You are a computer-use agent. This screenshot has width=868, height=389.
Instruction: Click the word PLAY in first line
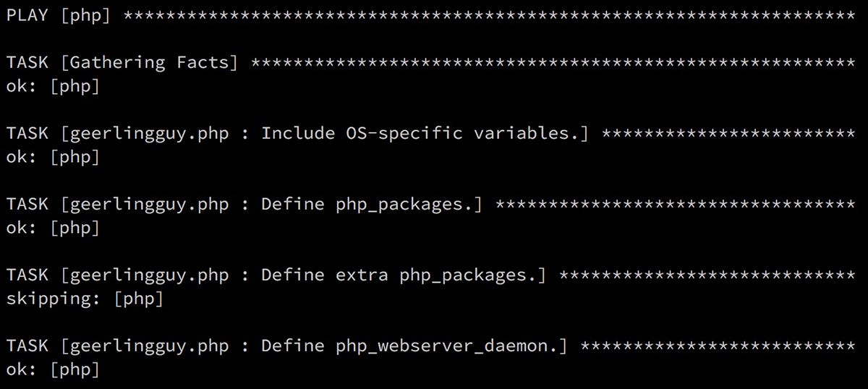[x=27, y=15]
